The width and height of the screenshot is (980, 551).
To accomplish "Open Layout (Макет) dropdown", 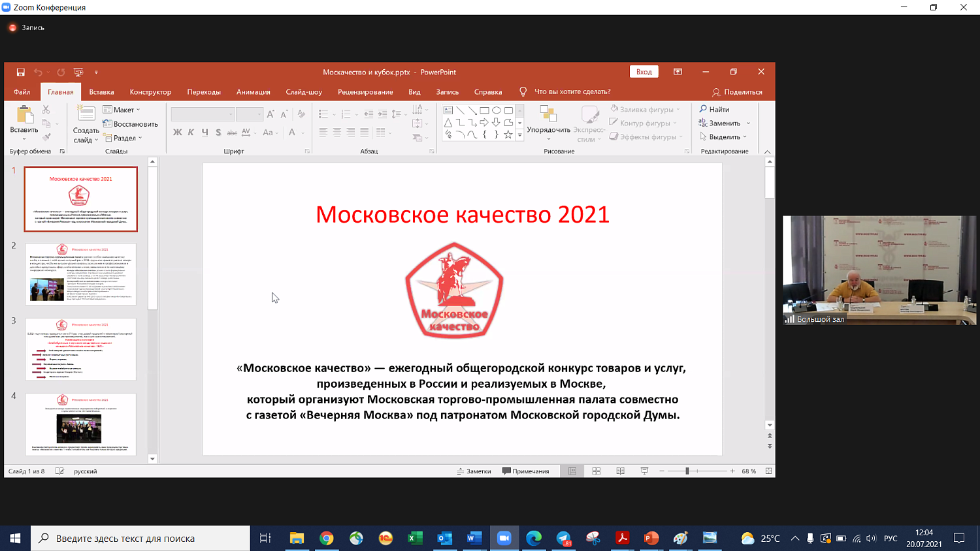I will coord(122,110).
